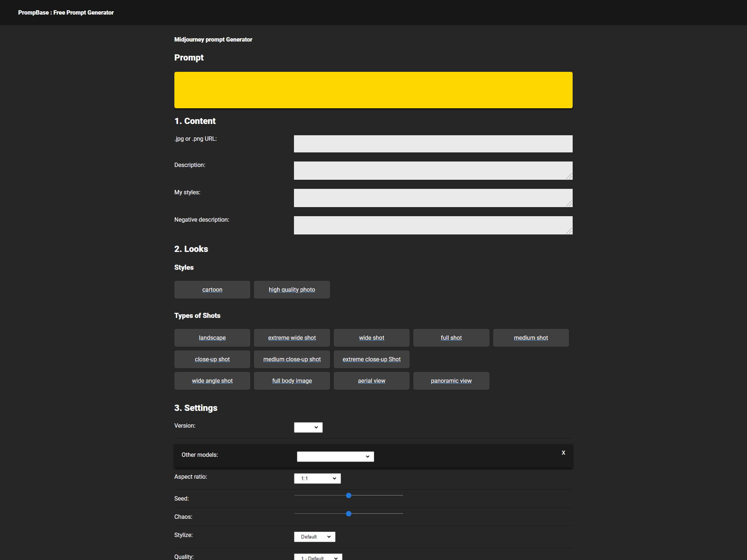Click the 'Seed:' label
Image resolution: width=747 pixels, height=560 pixels.
[x=182, y=498]
